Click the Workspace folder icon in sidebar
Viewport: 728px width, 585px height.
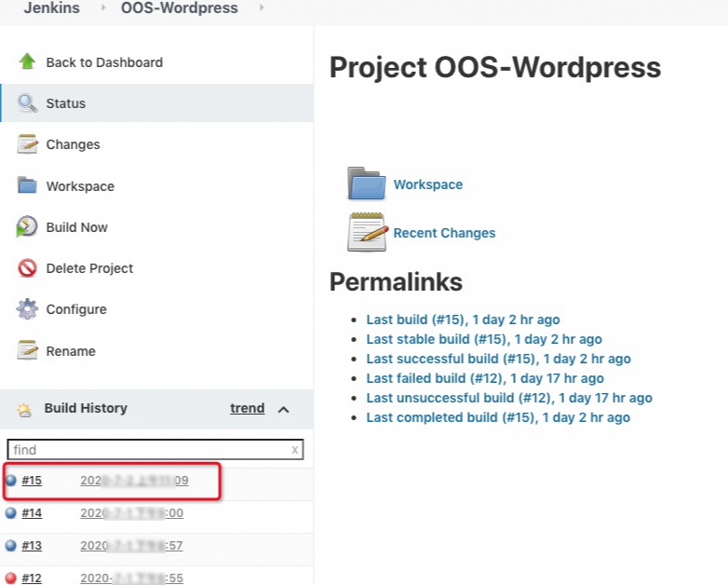point(27,185)
